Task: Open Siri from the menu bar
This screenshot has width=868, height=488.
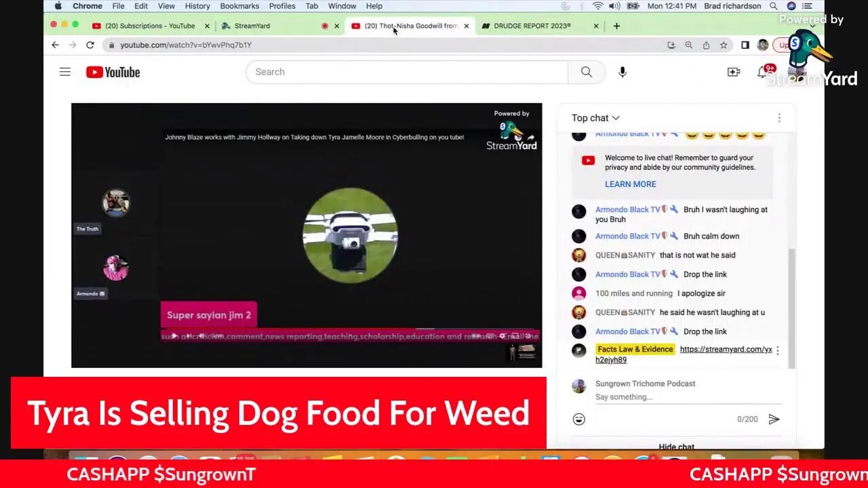Action: [791, 6]
